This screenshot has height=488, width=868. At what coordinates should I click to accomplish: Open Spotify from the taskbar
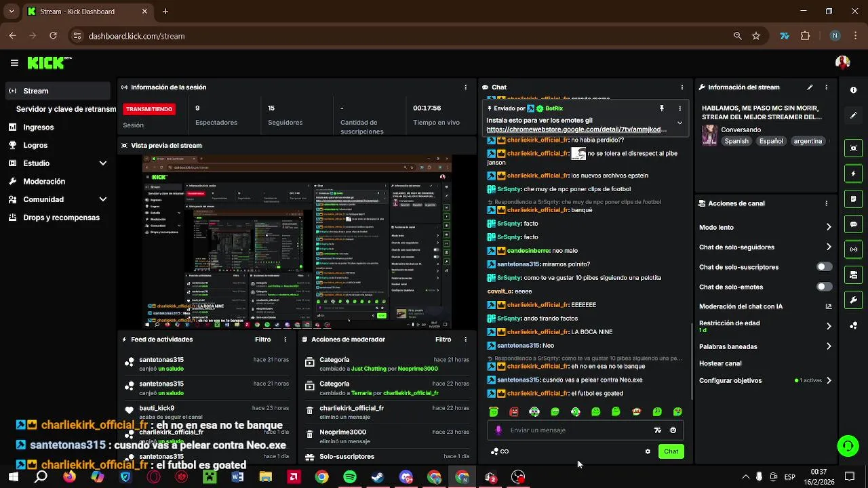350,477
